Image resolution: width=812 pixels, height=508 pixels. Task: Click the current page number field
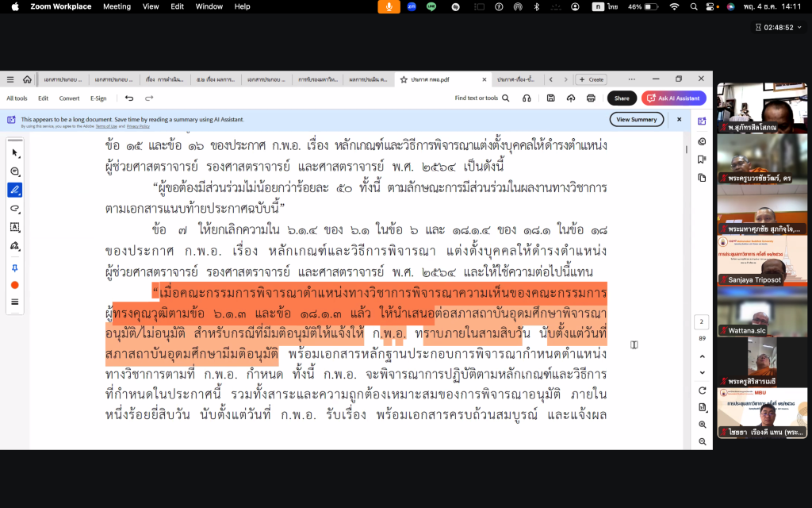coord(702,322)
